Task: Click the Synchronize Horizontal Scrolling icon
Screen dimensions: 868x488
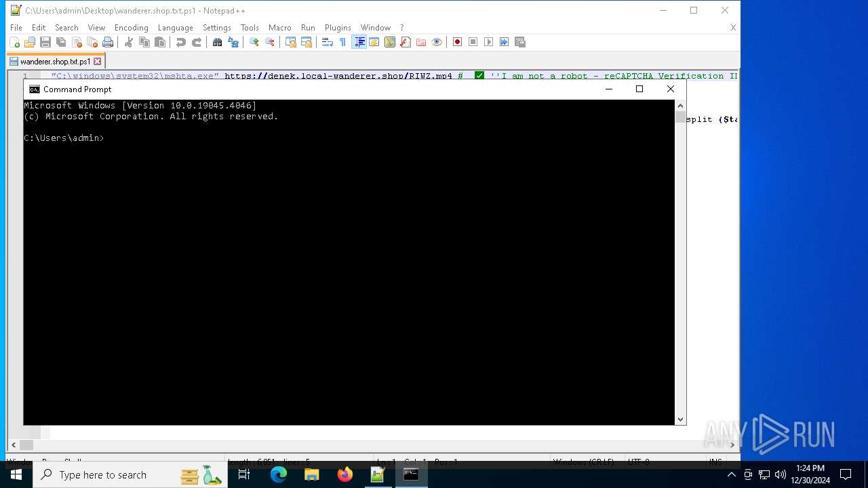Action: (307, 42)
